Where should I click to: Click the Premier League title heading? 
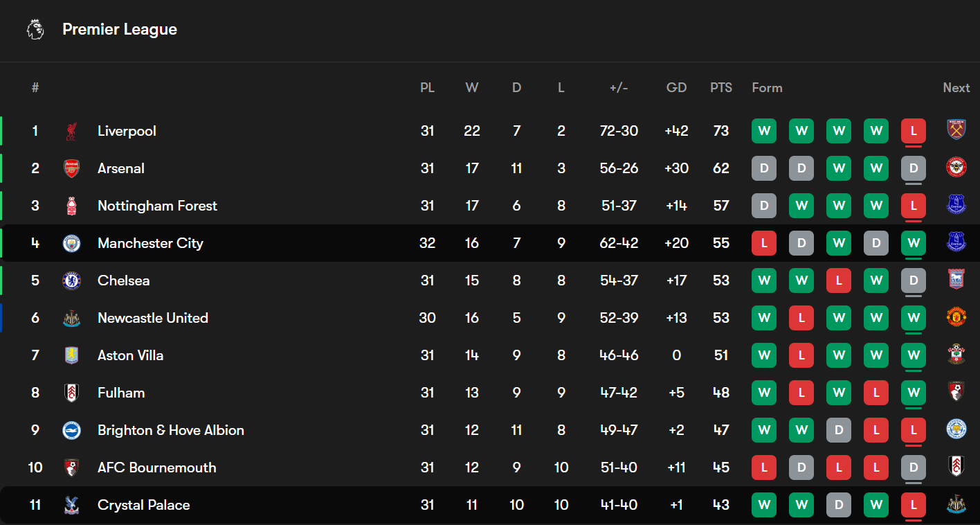tap(120, 29)
